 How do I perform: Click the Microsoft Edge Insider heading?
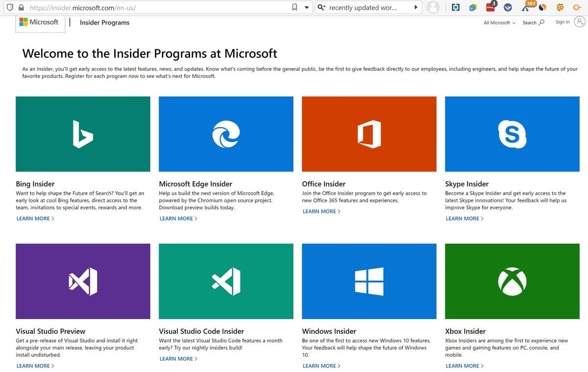click(x=196, y=184)
